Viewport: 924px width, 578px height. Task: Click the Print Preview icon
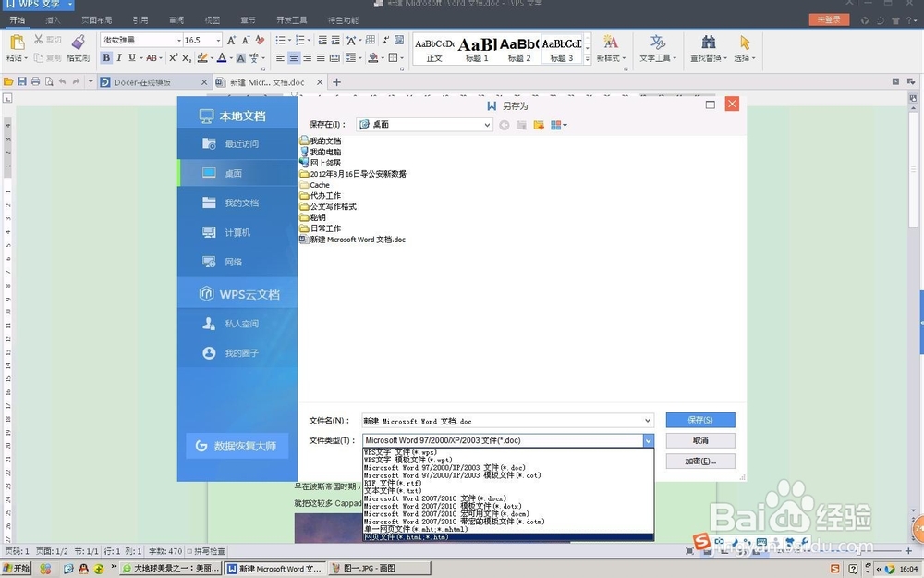[49, 82]
